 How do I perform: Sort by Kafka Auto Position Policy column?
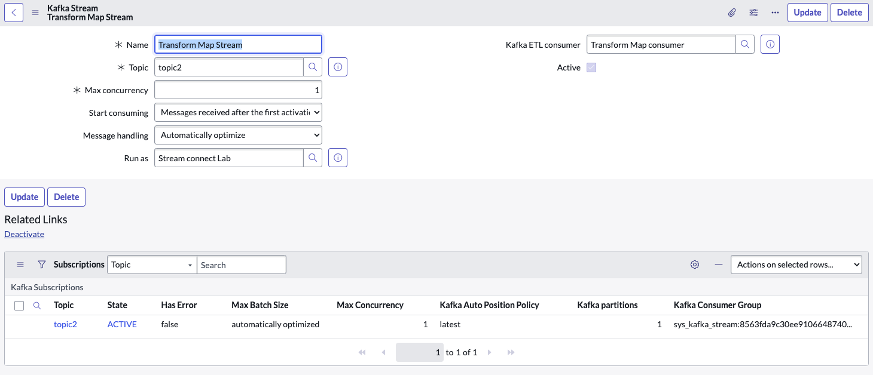[x=489, y=305]
